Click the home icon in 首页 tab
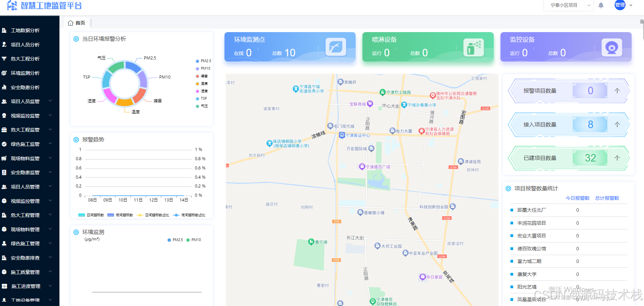The height and width of the screenshot is (306, 644). coord(71,23)
